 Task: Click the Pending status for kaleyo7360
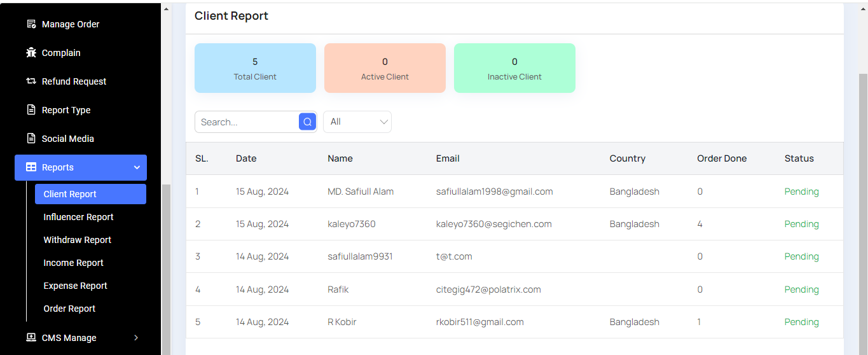coord(801,224)
